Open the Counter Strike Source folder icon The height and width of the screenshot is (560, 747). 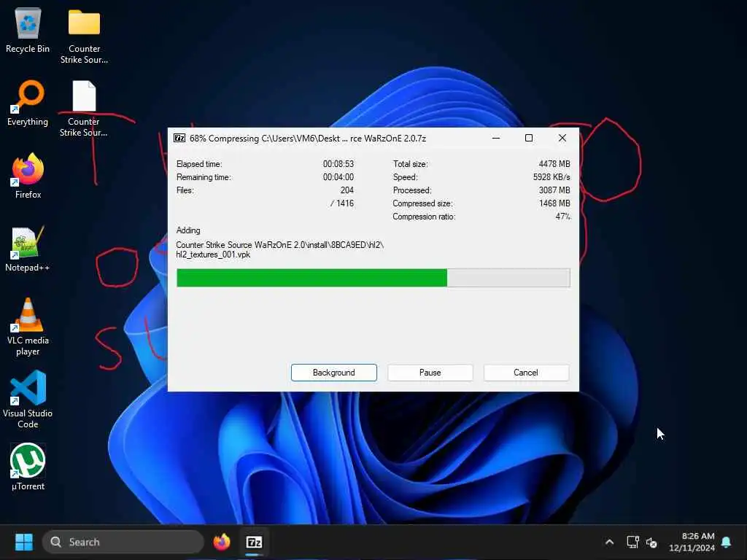coord(84,36)
